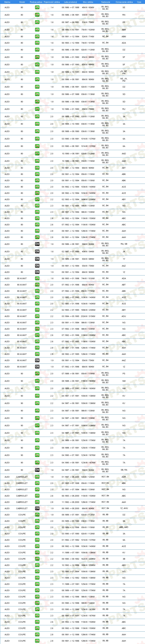Click the Oznaczenie silnika column header
The height and width of the screenshot is (644, 145).
[124, 2]
